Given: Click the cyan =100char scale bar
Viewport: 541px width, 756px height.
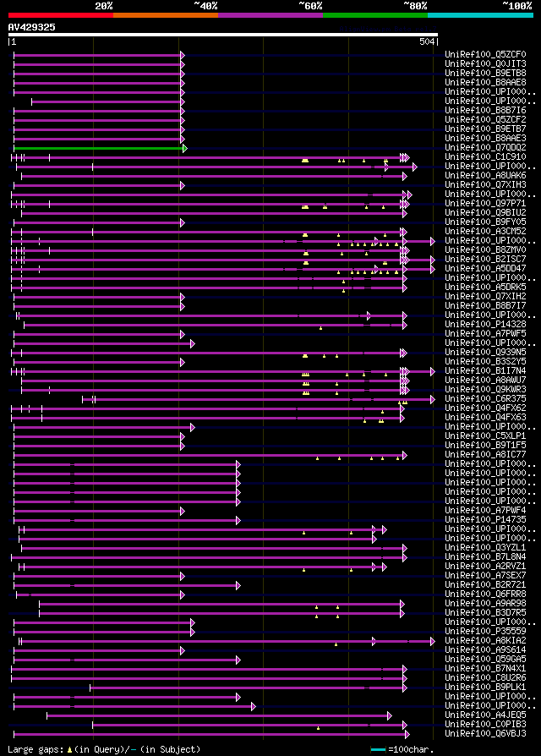Looking at the screenshot, I should pyautogui.click(x=378, y=750).
